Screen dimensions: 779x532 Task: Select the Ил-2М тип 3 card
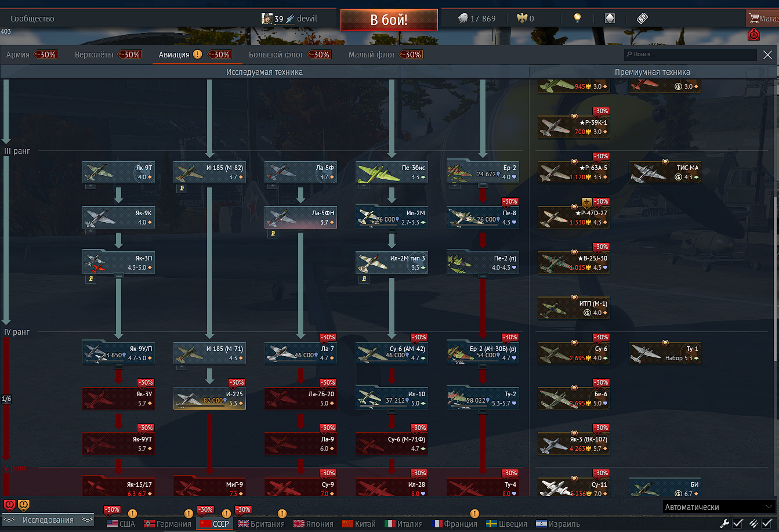392,262
